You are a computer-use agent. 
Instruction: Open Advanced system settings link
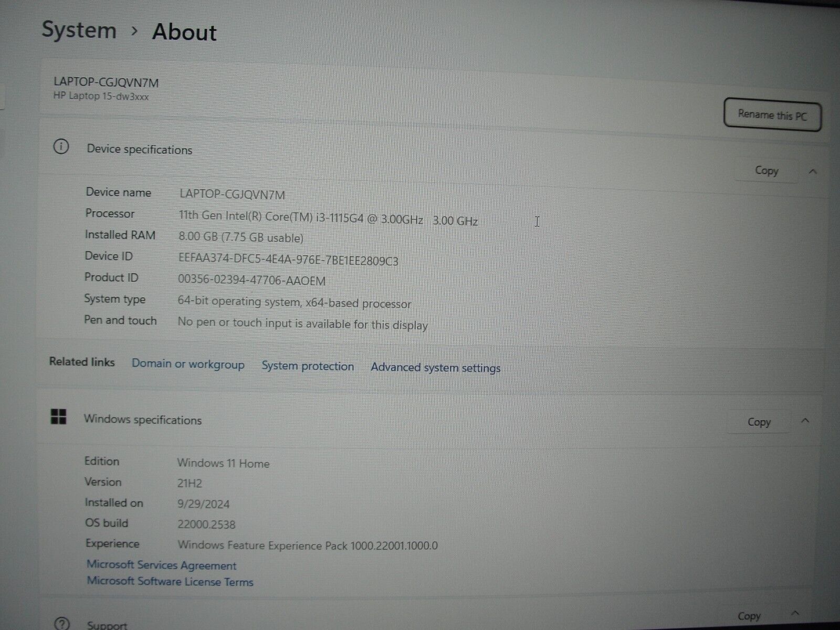coord(435,367)
